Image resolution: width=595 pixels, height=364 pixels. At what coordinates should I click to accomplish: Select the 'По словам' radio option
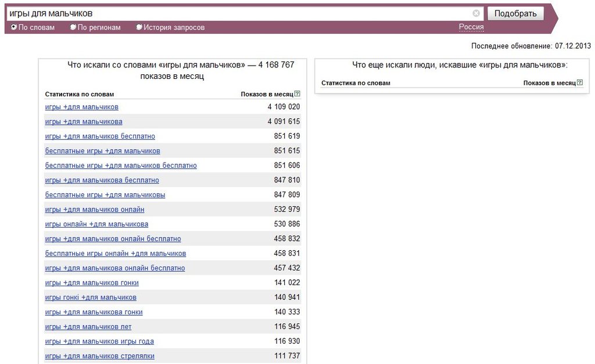(x=14, y=27)
